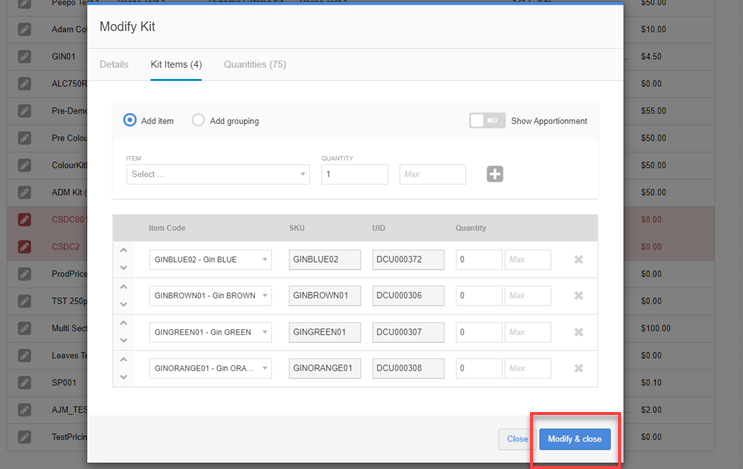Move GINBLUE02 row down
Screen dimensions: 743x469
(124, 268)
